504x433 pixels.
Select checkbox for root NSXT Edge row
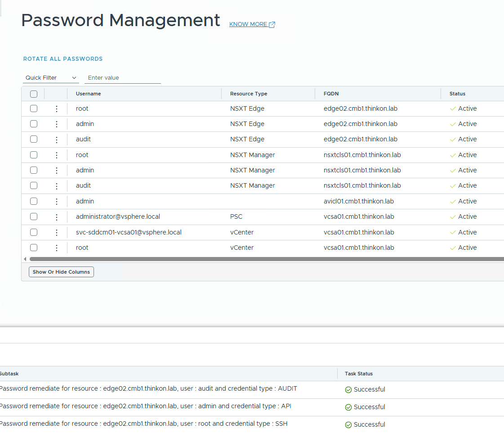tap(34, 108)
